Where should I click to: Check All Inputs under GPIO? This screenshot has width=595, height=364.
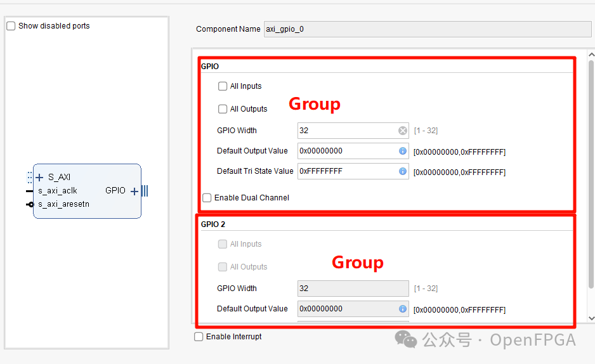pos(223,86)
